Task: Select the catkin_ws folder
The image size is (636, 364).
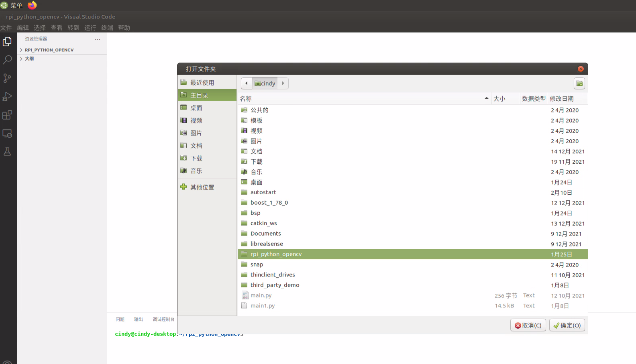Action: [413, 223]
